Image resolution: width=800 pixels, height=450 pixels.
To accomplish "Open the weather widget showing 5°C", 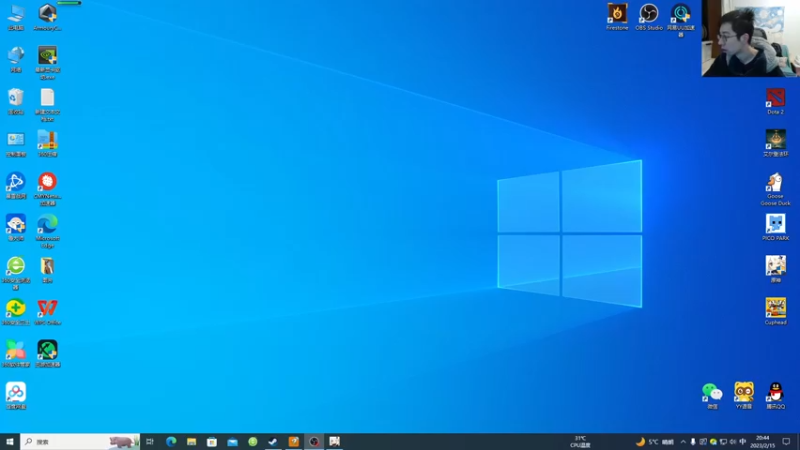I will point(655,442).
